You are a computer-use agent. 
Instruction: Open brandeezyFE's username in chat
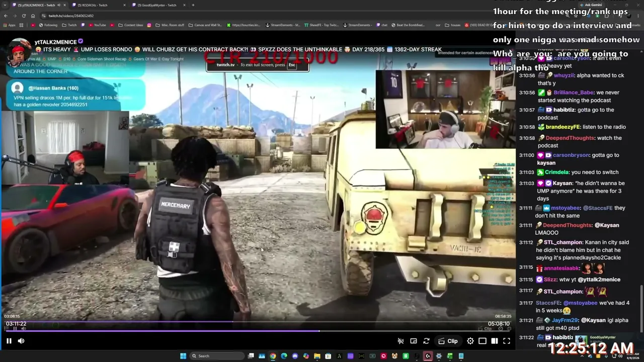point(563,127)
